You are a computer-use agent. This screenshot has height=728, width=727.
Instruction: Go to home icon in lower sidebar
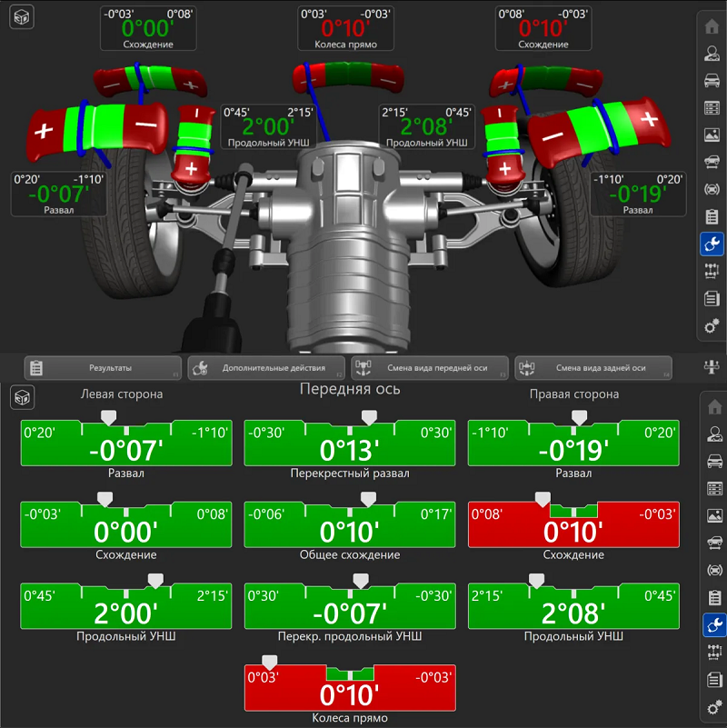(x=712, y=407)
